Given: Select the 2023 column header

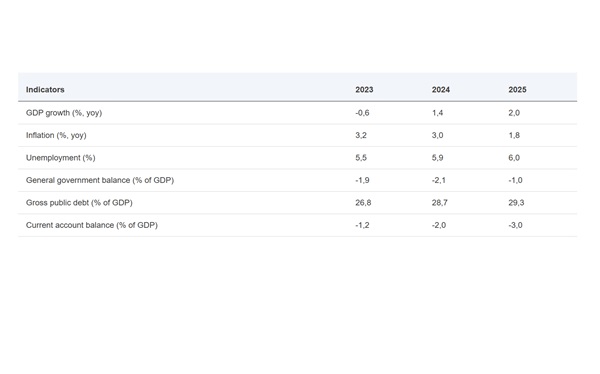Looking at the screenshot, I should point(364,90).
